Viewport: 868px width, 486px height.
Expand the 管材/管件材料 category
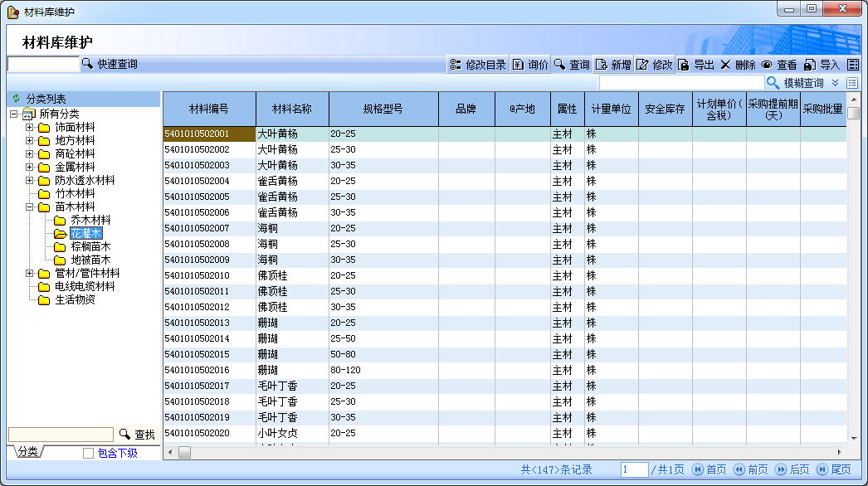30,274
